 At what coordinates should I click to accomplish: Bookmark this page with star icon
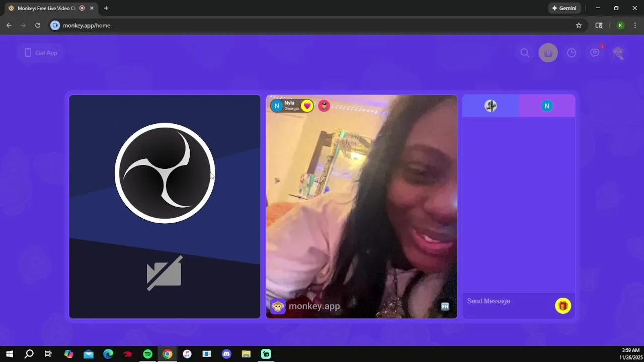579,25
